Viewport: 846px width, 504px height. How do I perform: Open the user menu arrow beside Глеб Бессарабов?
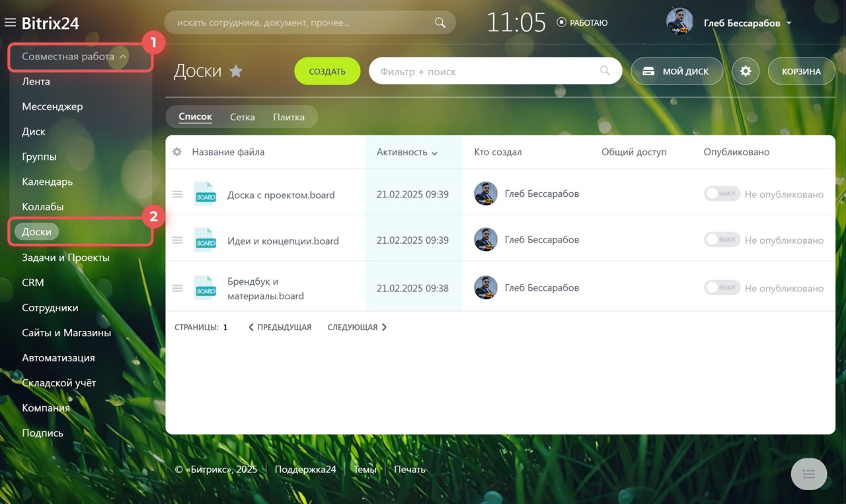click(788, 23)
